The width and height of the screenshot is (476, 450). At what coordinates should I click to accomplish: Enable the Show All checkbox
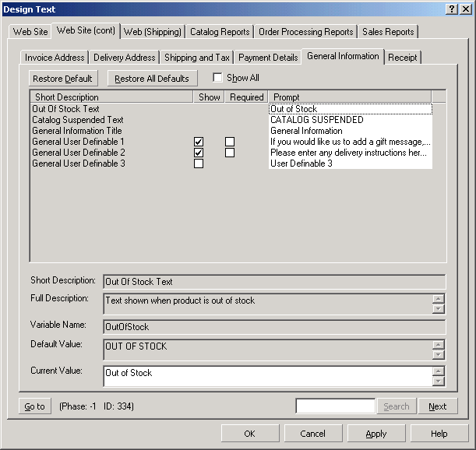[x=218, y=78]
